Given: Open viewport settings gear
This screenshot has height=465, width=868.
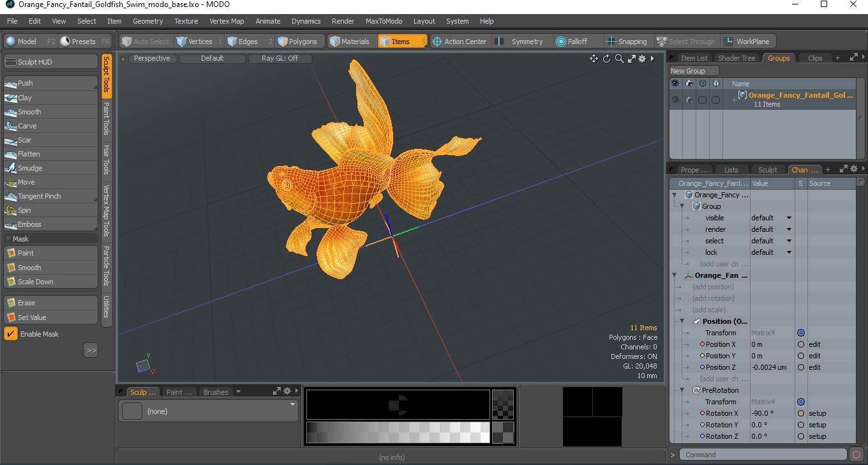Looking at the screenshot, I should 642,59.
